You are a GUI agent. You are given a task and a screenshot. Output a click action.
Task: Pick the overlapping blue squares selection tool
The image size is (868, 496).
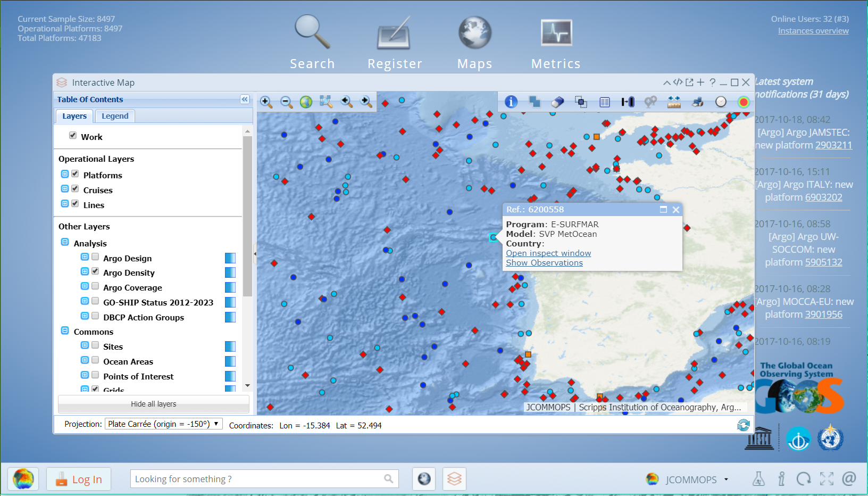[x=535, y=102]
